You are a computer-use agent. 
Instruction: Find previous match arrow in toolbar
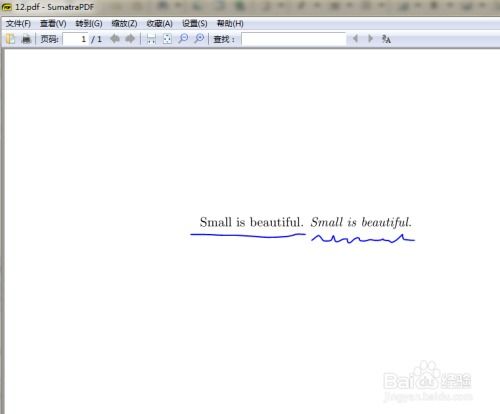(x=355, y=39)
